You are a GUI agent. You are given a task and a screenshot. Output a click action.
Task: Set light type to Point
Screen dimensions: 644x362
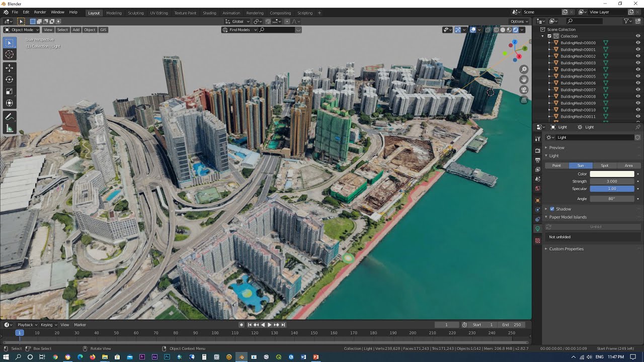(x=556, y=165)
